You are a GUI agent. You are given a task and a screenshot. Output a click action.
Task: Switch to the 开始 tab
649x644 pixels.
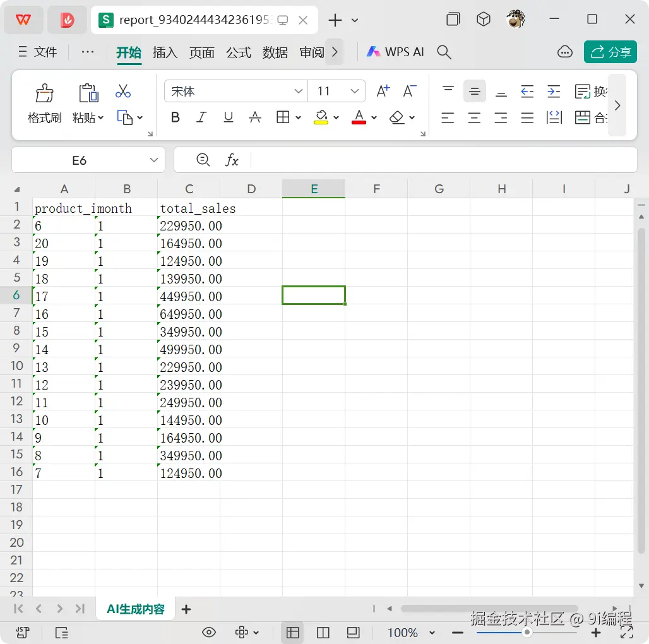click(x=129, y=52)
